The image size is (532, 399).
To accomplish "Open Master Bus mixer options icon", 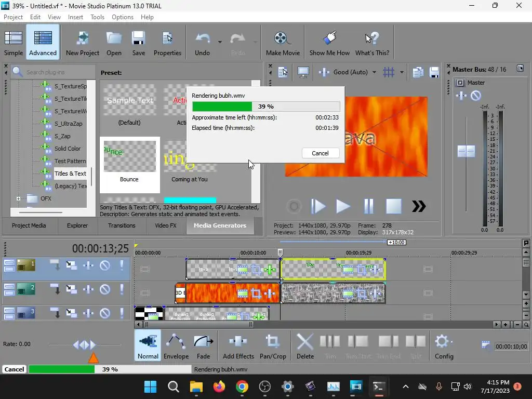I will click(520, 69).
